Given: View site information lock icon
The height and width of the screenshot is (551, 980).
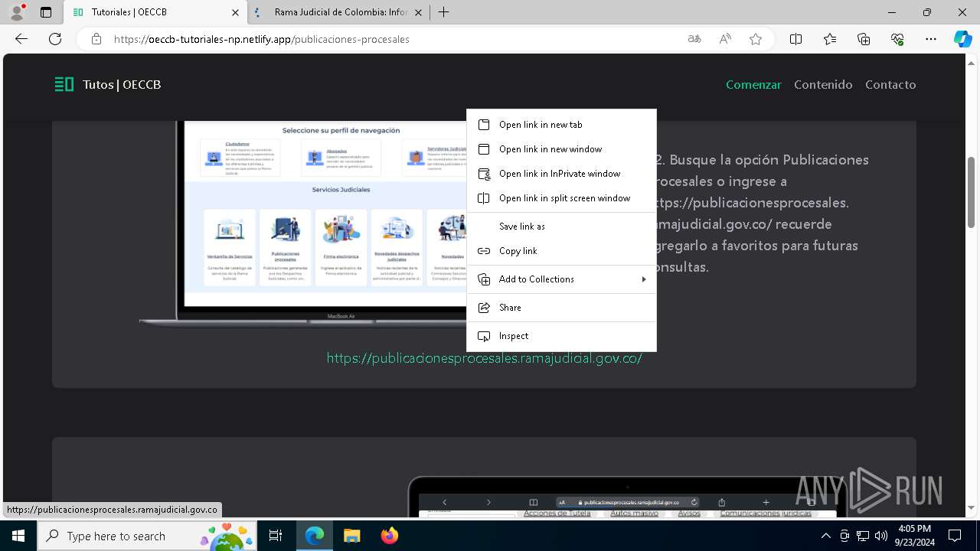Looking at the screenshot, I should tap(96, 39).
